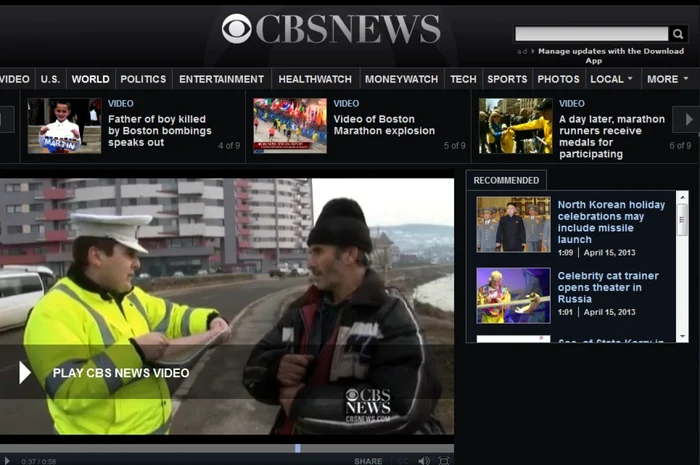Select the Recommended tab
700x465 pixels.
tap(506, 180)
